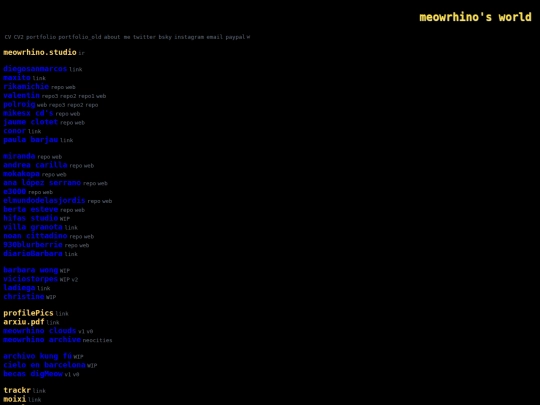The image size is (540, 405).
Task: Open the andrea carilla project name
Action: [35, 165]
